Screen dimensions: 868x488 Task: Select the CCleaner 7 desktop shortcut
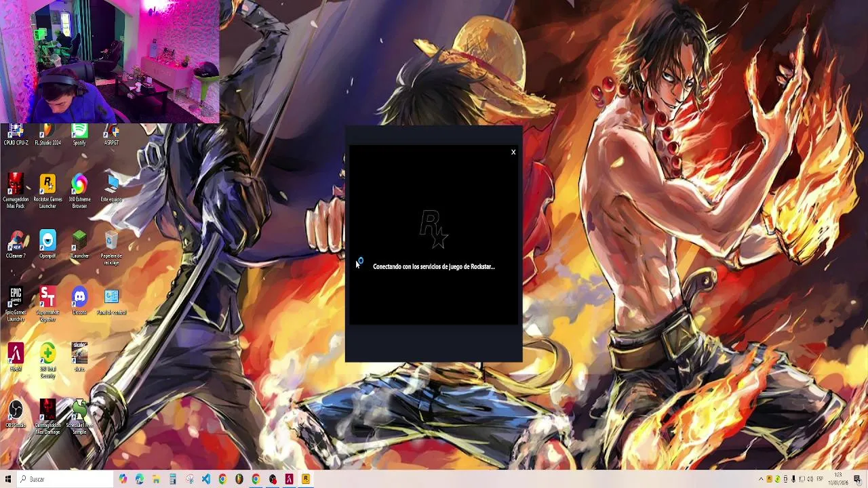point(16,245)
